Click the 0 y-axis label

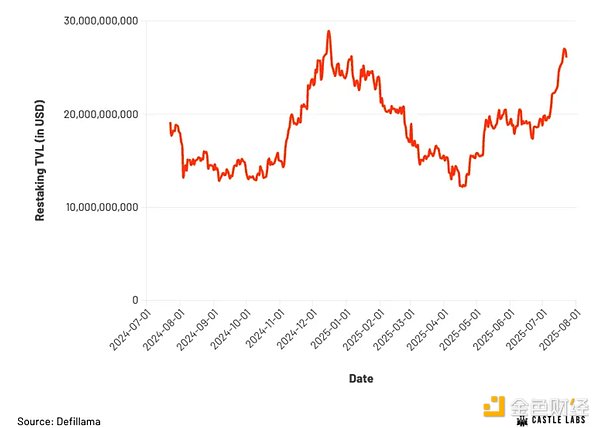click(133, 300)
